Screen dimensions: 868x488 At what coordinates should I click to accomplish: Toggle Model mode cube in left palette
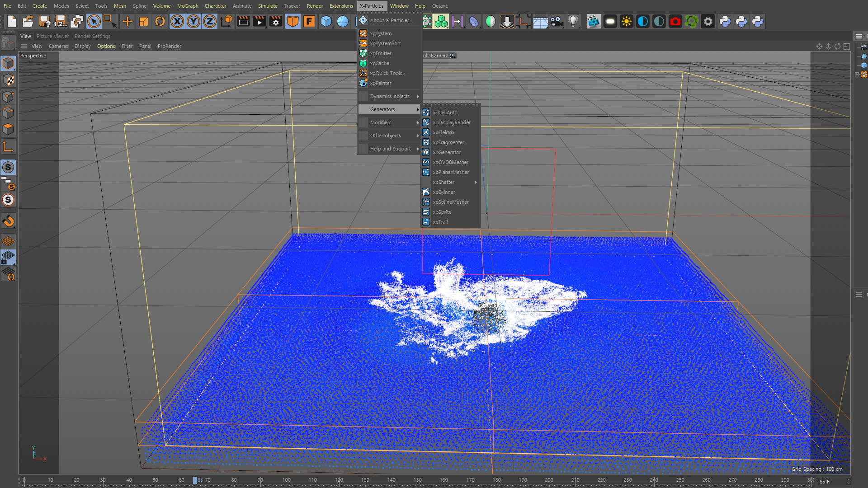[8, 64]
